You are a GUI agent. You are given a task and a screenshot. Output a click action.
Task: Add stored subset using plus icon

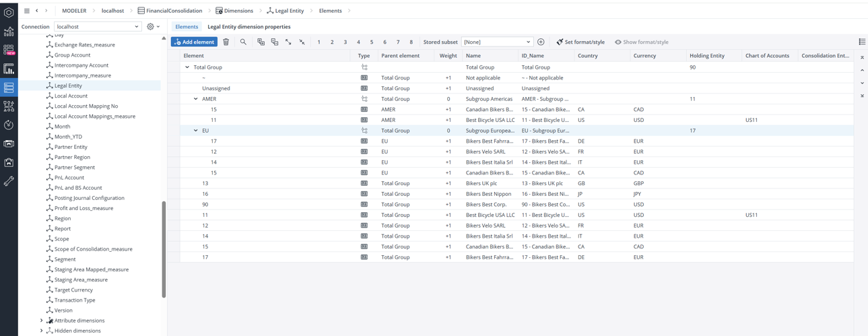coord(541,42)
